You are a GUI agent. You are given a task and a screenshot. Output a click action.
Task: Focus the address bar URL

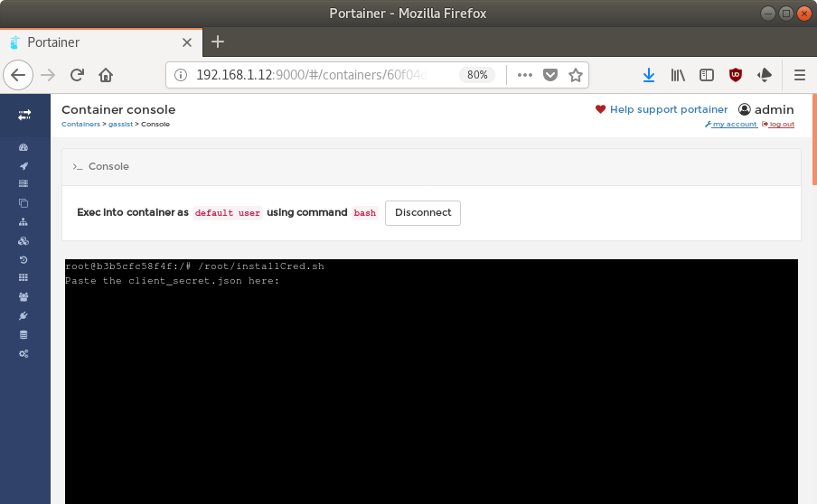(311, 75)
